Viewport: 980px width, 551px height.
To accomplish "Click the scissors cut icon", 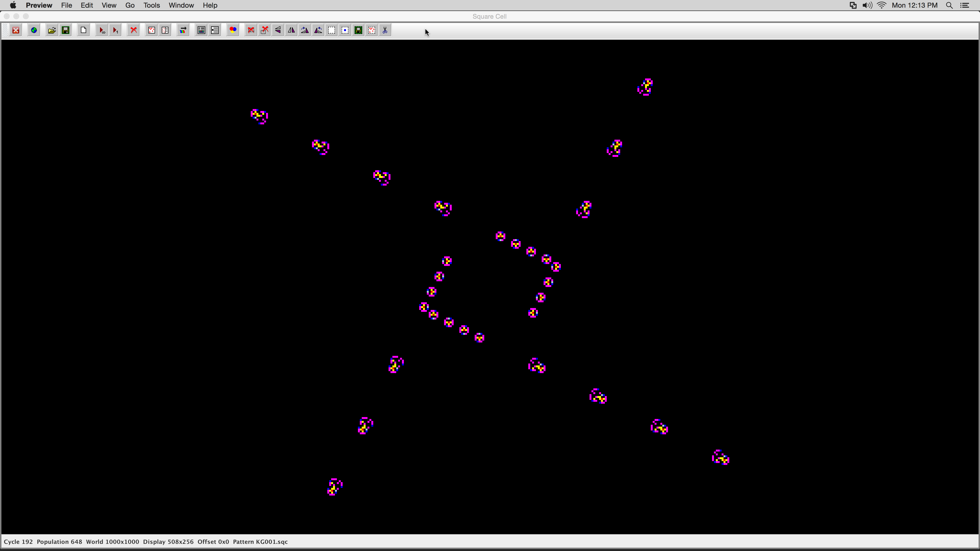I will click(385, 30).
